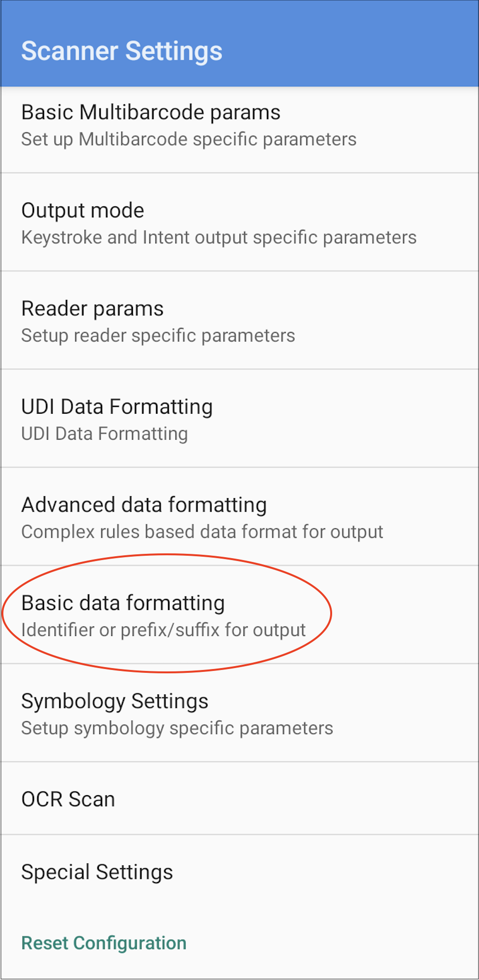Click 'Set up Multibarcode specific parameters' description
The height and width of the screenshot is (980, 479).
pos(189,139)
